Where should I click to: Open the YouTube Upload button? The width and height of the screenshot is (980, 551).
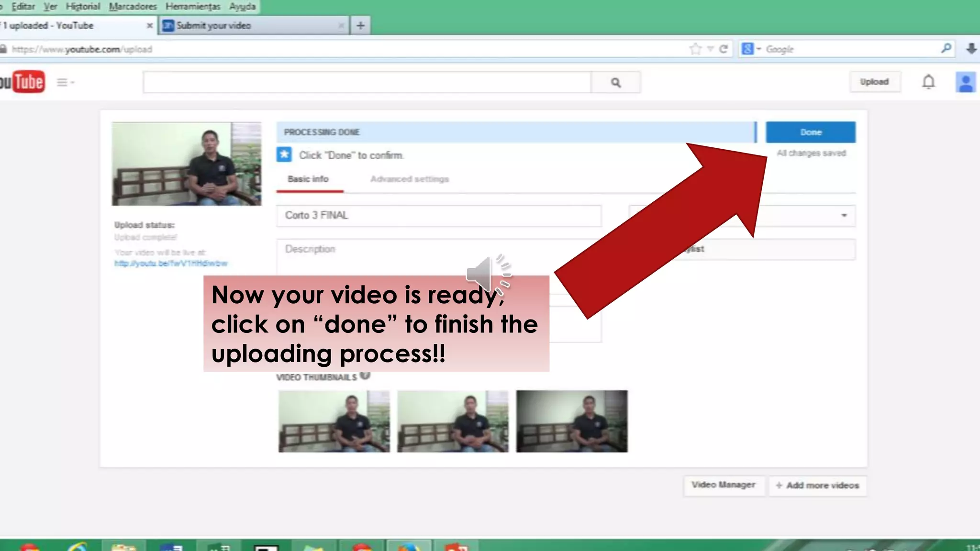click(875, 82)
